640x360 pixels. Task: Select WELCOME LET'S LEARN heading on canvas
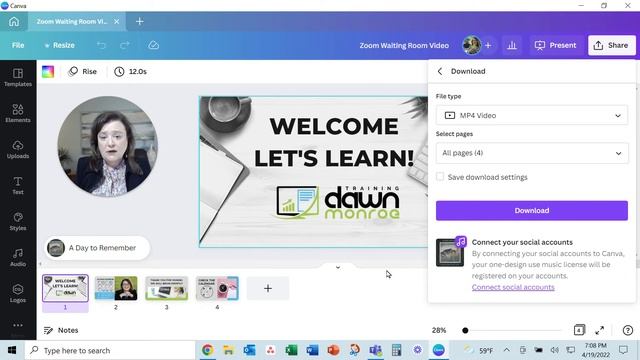coord(333,142)
